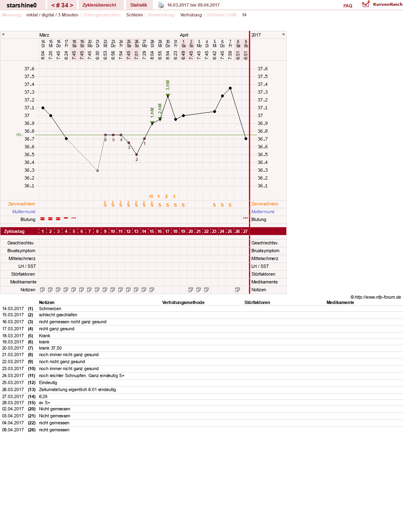Open the note icon for cycle day 11
The width and height of the screenshot is (403, 532).
pyautogui.click(x=121, y=290)
